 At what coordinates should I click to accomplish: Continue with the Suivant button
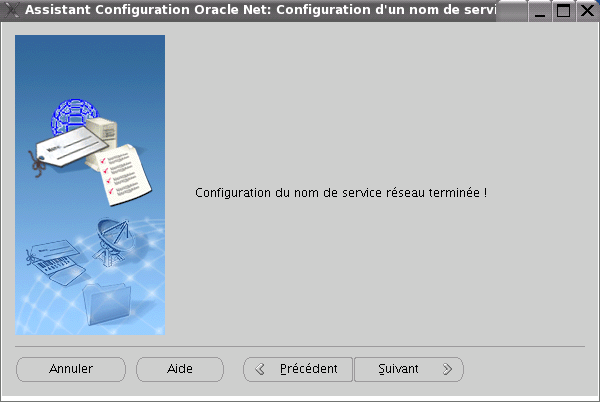409,369
